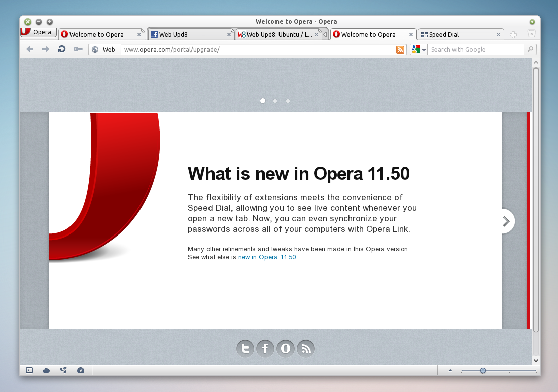Select the first slide indicator dot
Screen dimensions: 558x392
(x=263, y=101)
